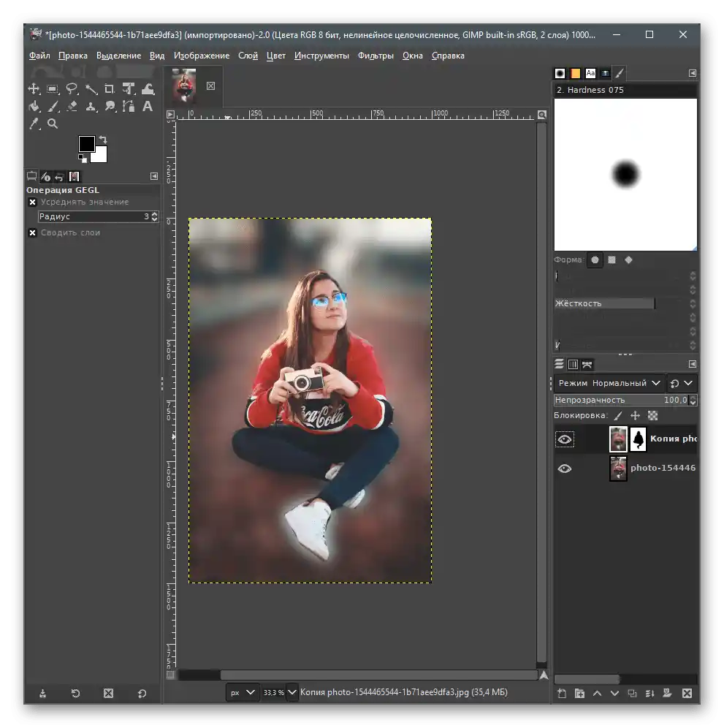The width and height of the screenshot is (724, 728).
Task: Select the Free Select lasso tool
Action: (72, 88)
